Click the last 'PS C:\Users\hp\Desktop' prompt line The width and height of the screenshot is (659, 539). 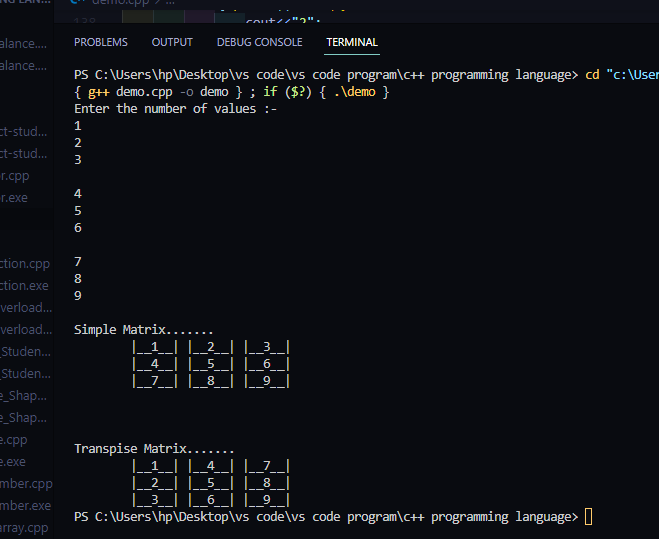click(x=326, y=517)
